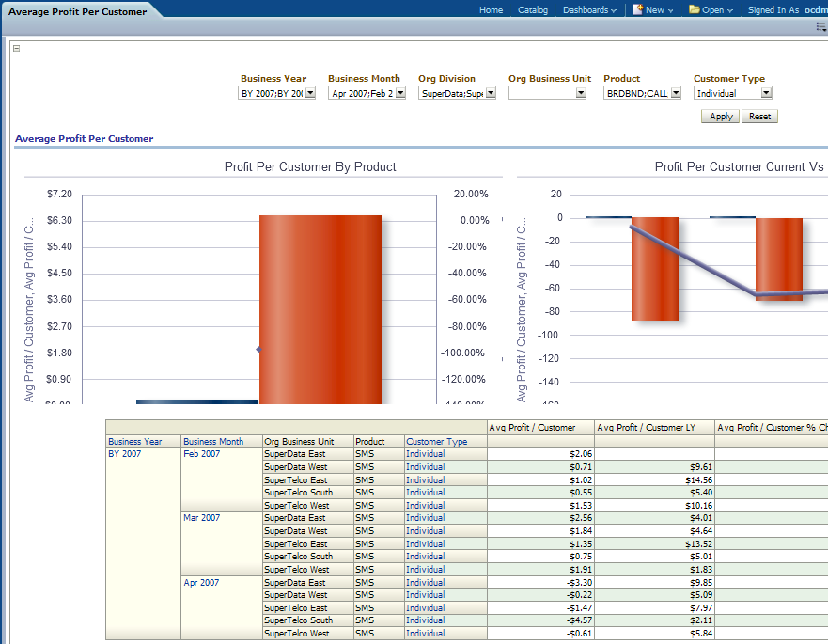Viewport: 828px width, 644px height.
Task: Open the Catalog link
Action: pyautogui.click(x=533, y=10)
